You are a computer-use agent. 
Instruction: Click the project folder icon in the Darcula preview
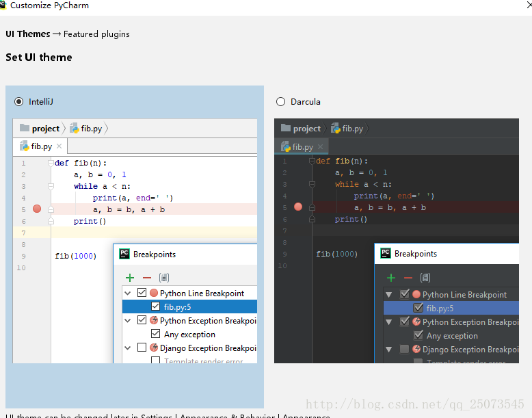(286, 128)
